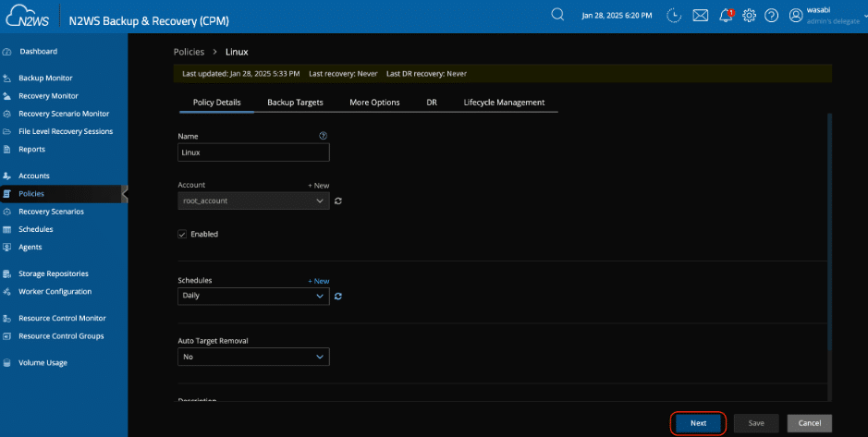Click the N2WS cloud logo
Viewport: 868px width, 437px height.
[x=28, y=16]
